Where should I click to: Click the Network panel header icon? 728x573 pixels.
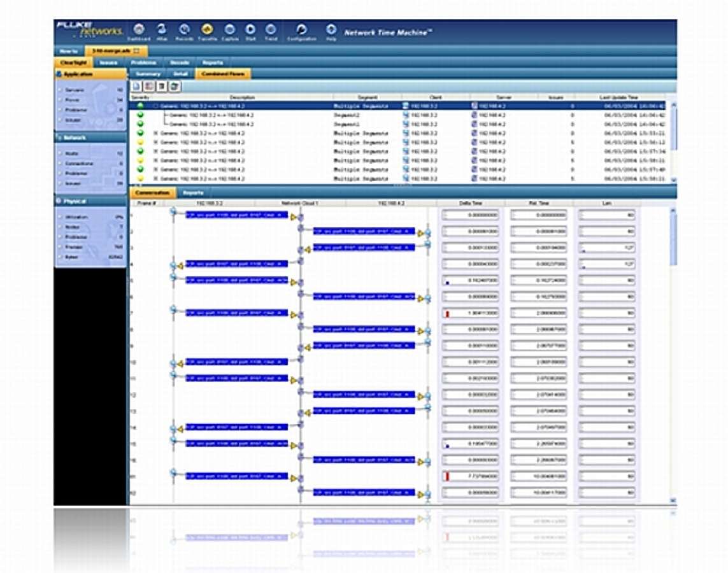pyautogui.click(x=59, y=138)
